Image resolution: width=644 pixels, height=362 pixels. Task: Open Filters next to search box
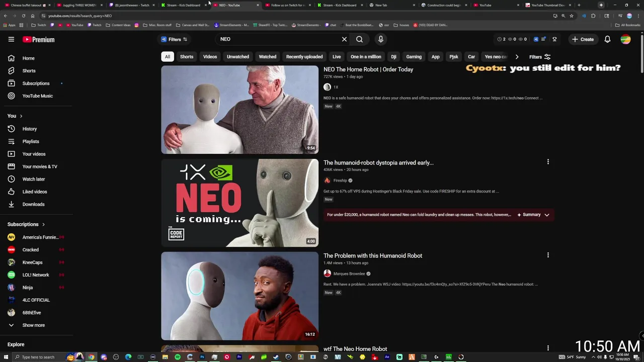point(174,39)
